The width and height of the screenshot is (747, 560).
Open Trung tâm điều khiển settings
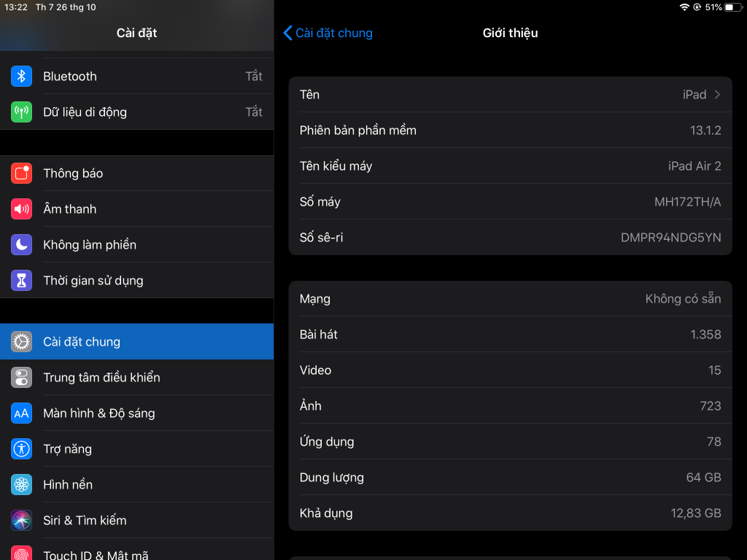(136, 378)
